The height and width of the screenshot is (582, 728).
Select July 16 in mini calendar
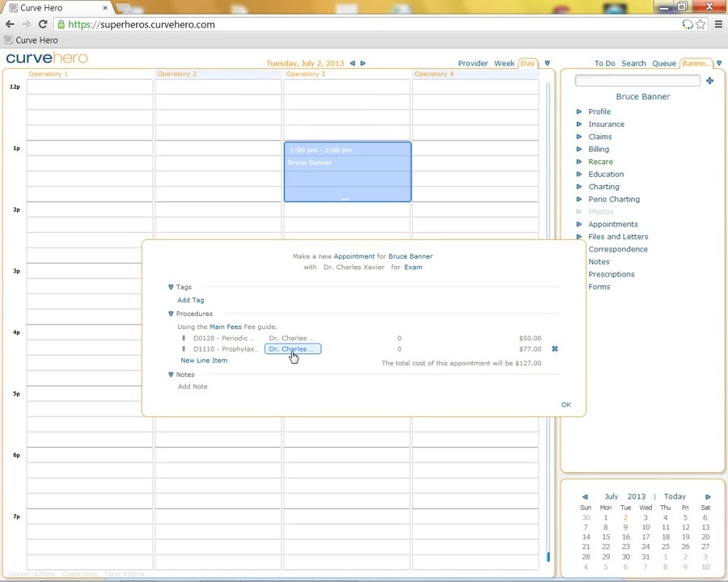(625, 537)
